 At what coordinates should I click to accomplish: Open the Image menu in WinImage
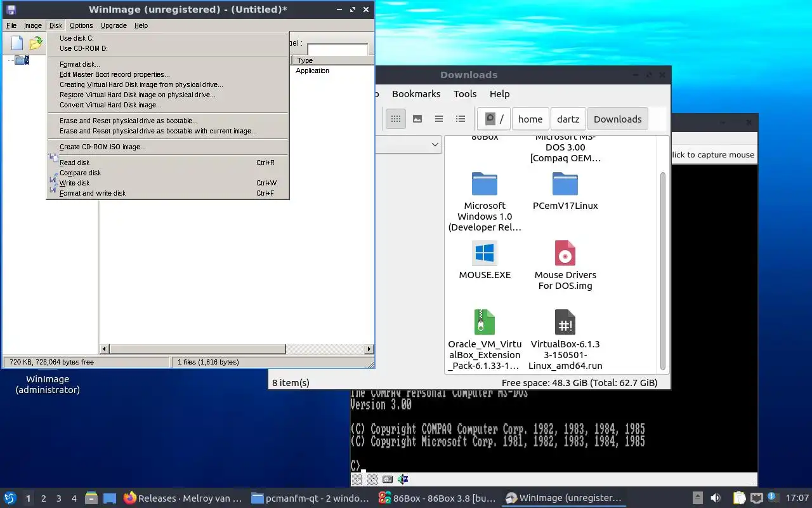point(32,25)
